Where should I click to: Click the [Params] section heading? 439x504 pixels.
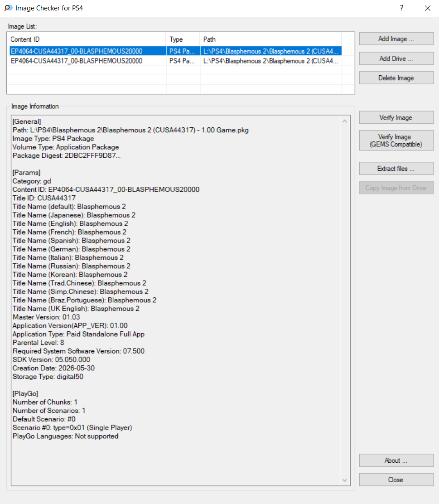click(26, 173)
